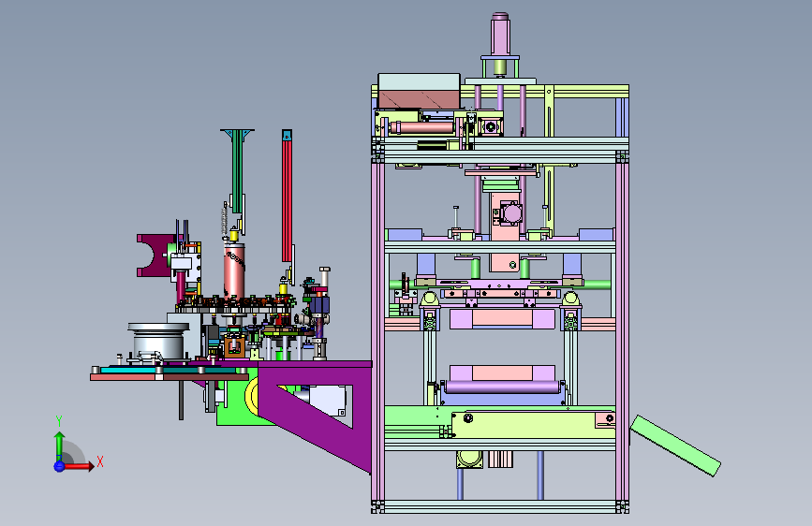The height and width of the screenshot is (526, 812).
Task: Select the green inclined output chute
Action: pyautogui.click(x=675, y=446)
